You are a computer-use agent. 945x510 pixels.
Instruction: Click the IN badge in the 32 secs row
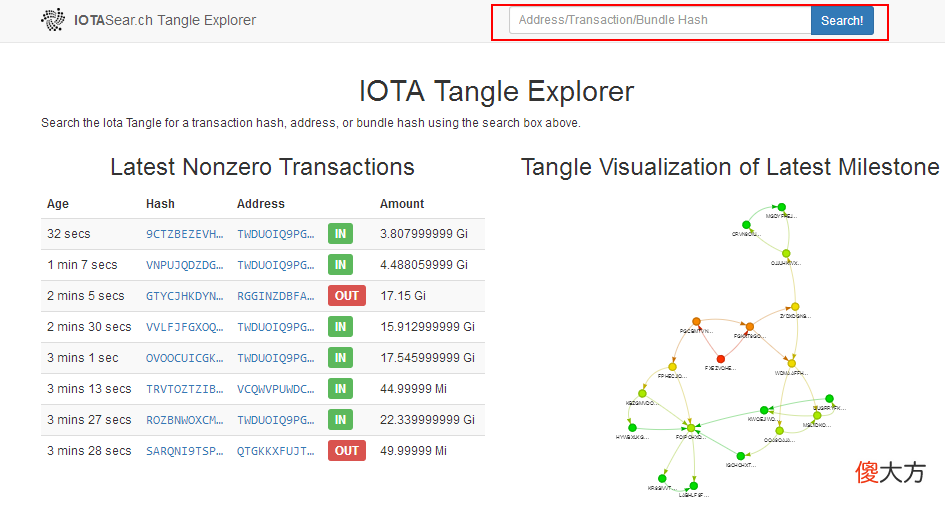(341, 234)
